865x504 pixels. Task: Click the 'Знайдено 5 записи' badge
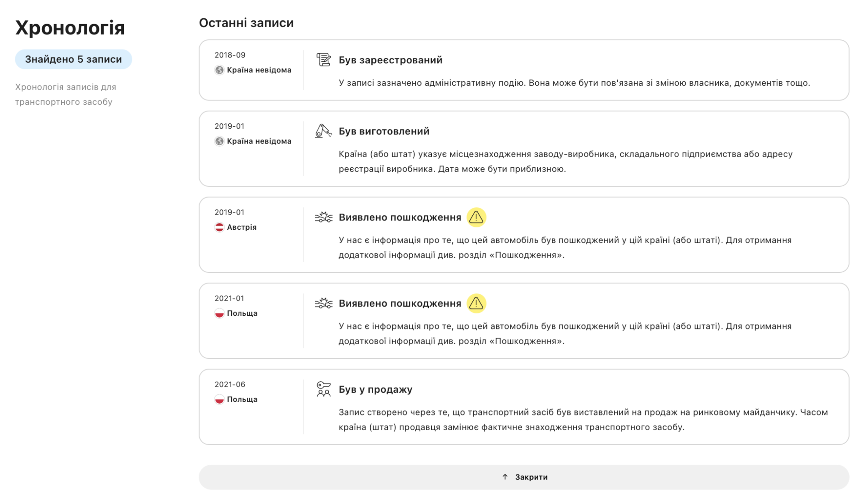(73, 59)
